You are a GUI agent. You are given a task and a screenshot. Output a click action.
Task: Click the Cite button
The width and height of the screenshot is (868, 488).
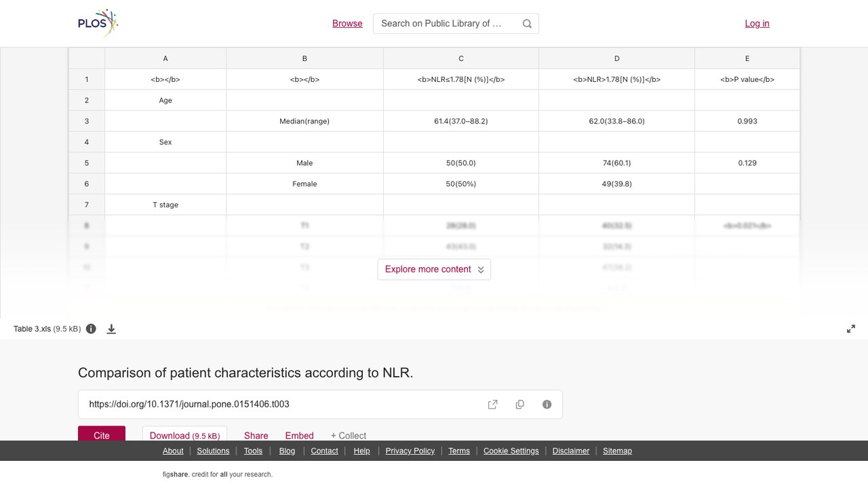[x=102, y=434]
